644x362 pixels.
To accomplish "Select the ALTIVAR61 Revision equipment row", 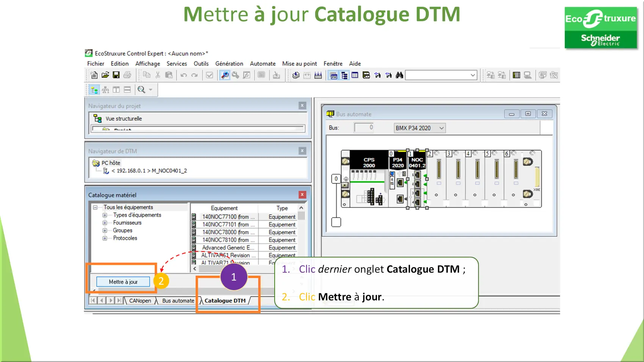I will click(244, 255).
